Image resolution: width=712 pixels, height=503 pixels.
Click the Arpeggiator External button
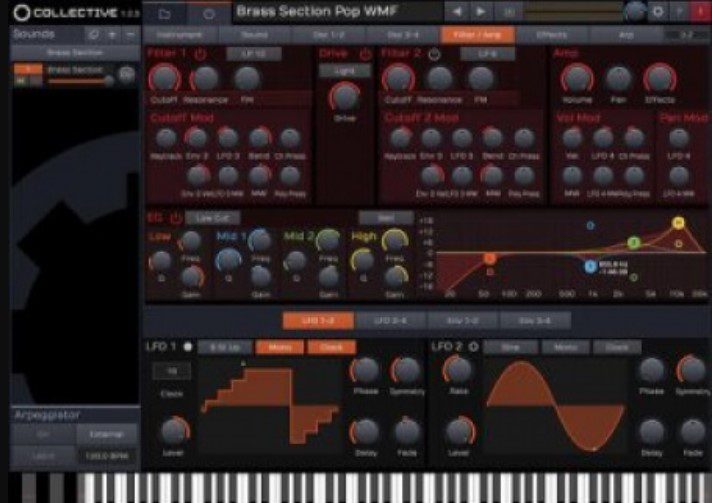click(x=107, y=434)
